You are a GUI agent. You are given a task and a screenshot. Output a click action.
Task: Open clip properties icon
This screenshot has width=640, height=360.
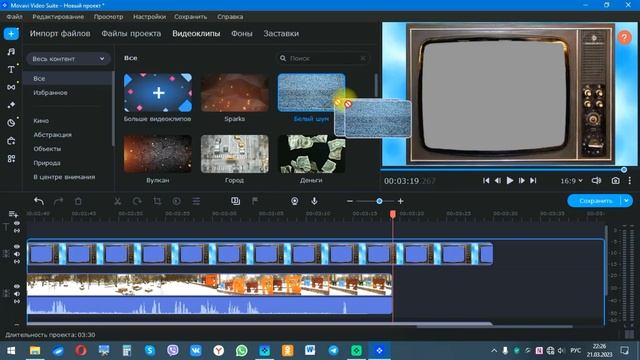(x=196, y=201)
